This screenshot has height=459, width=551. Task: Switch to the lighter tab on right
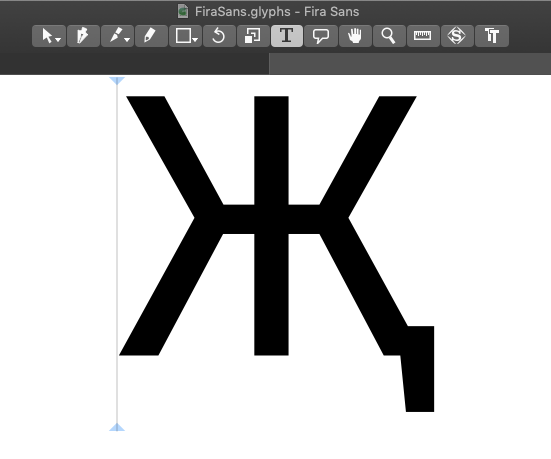410,64
